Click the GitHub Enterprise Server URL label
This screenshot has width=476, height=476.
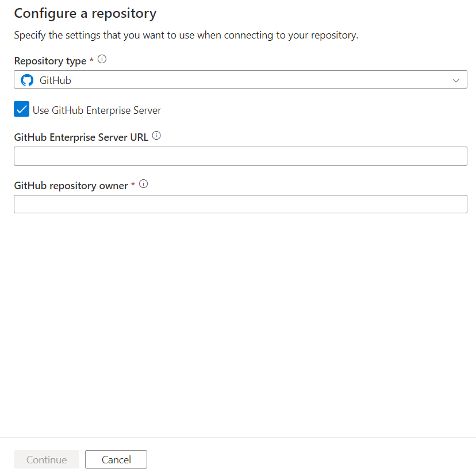pyautogui.click(x=81, y=137)
